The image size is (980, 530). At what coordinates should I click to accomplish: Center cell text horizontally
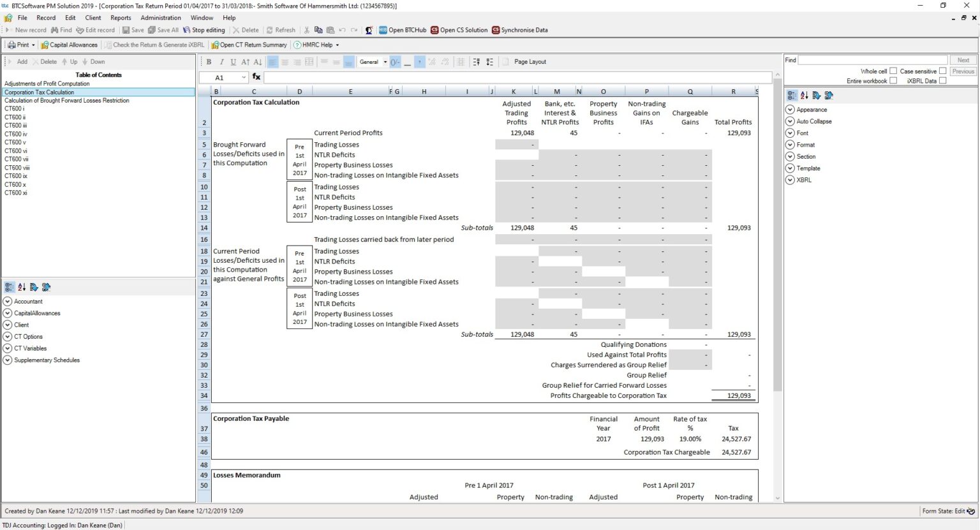point(285,62)
